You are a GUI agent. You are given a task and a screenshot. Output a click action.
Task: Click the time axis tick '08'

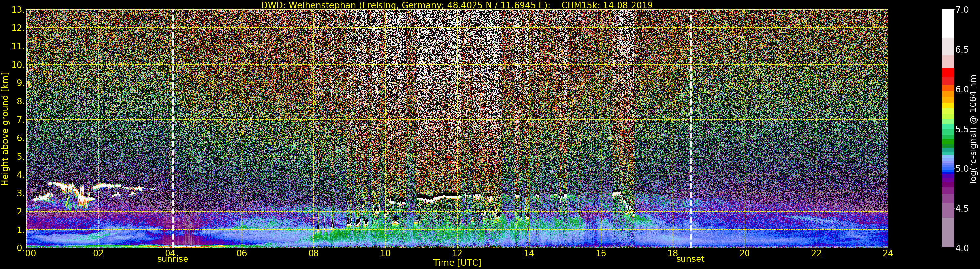(313, 253)
